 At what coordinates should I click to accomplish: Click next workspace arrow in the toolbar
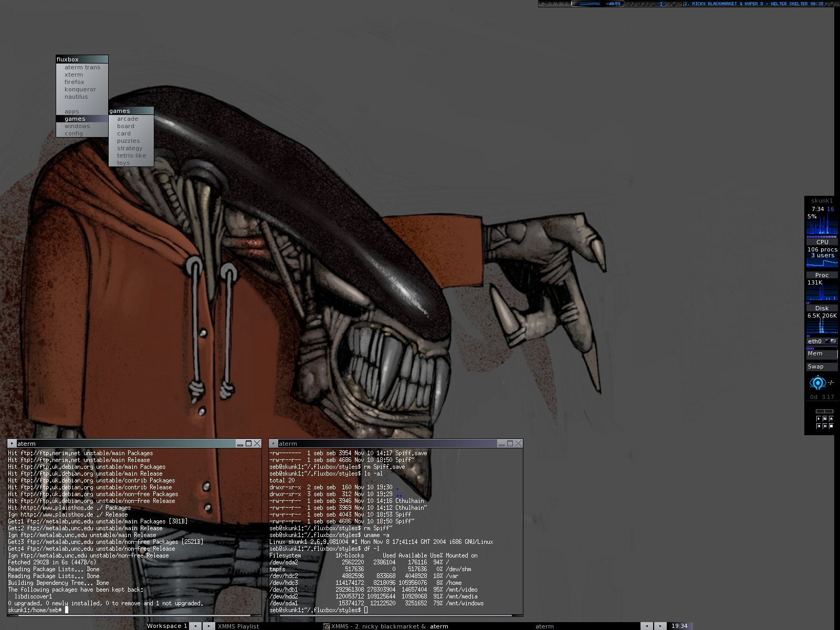[x=208, y=626]
